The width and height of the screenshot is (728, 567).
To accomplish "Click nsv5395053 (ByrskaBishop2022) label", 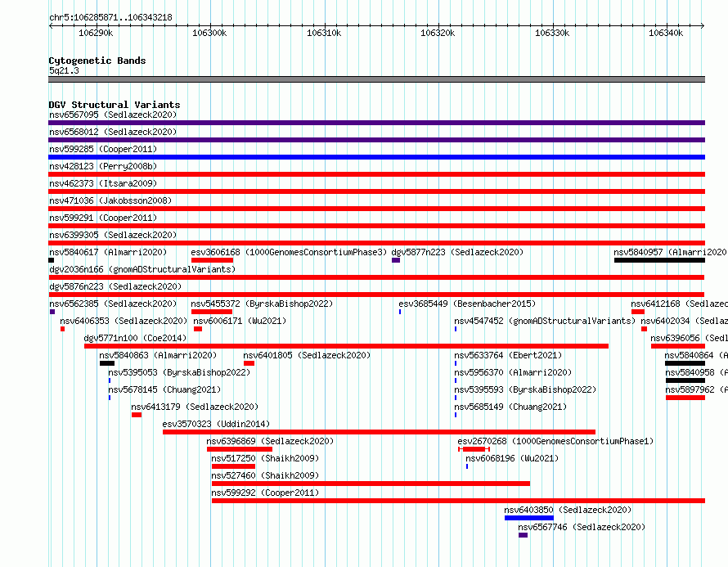I will click(x=179, y=372).
